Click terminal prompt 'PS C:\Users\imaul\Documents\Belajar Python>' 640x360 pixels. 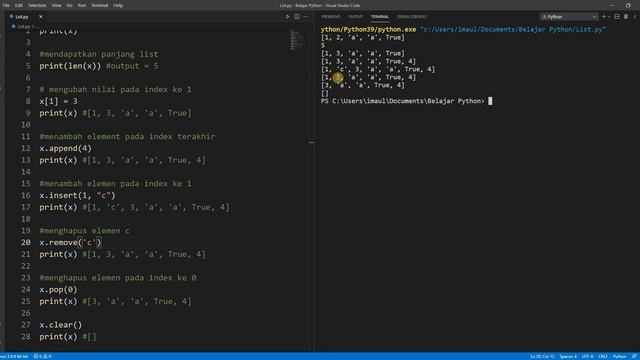402,101
